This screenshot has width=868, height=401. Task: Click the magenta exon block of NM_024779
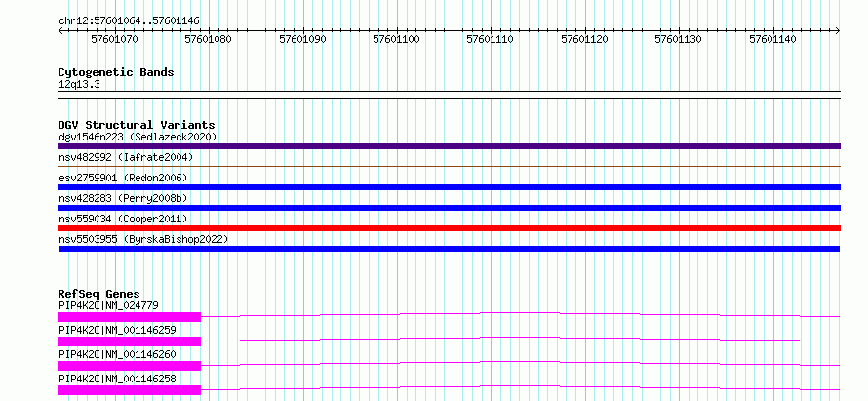click(x=129, y=317)
